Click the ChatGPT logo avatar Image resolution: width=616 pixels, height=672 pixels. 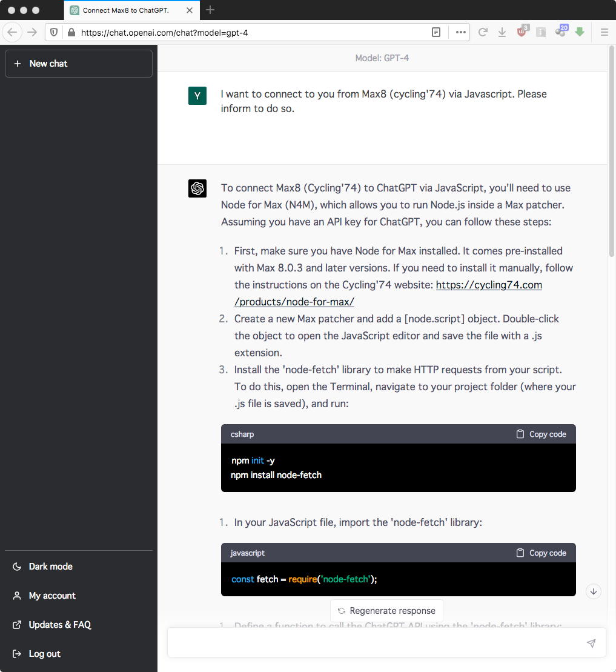tap(197, 188)
